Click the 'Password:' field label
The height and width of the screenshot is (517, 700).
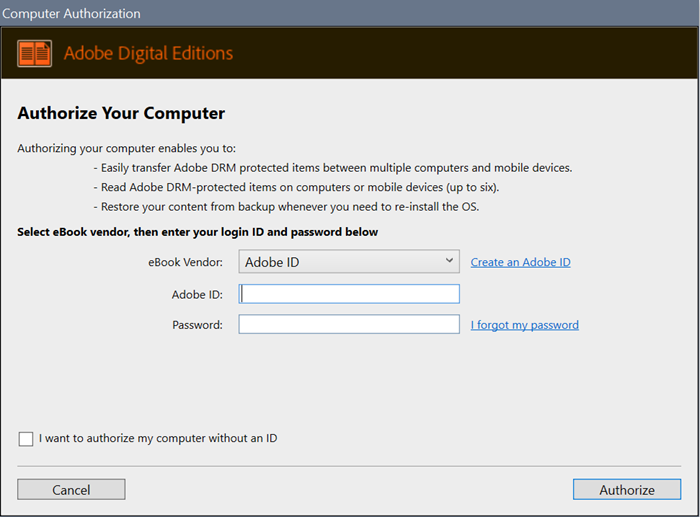[x=197, y=325]
